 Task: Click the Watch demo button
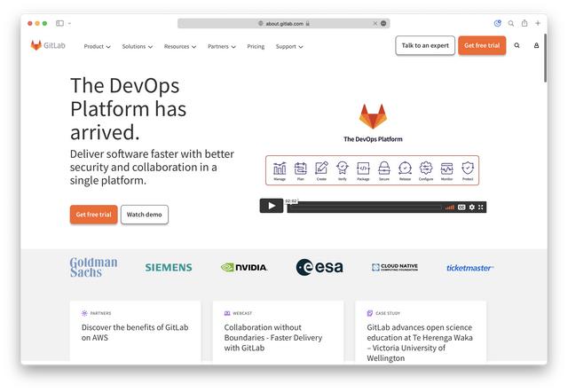(144, 215)
